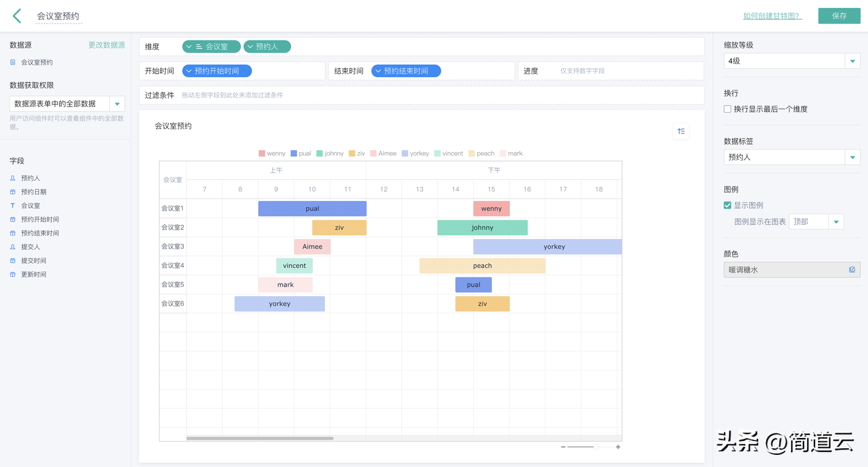This screenshot has width=868, height=467.
Task: Click the wenny legend swatch
Action: click(x=262, y=153)
